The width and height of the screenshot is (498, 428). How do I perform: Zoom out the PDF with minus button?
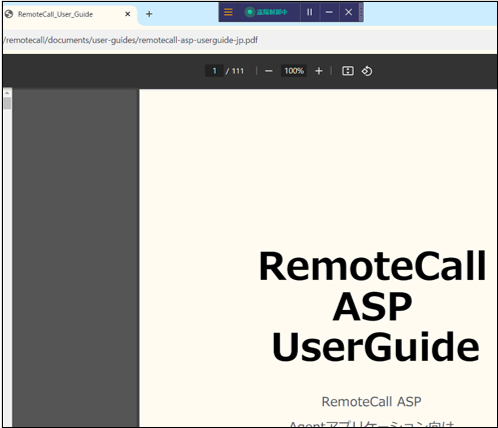coord(269,71)
